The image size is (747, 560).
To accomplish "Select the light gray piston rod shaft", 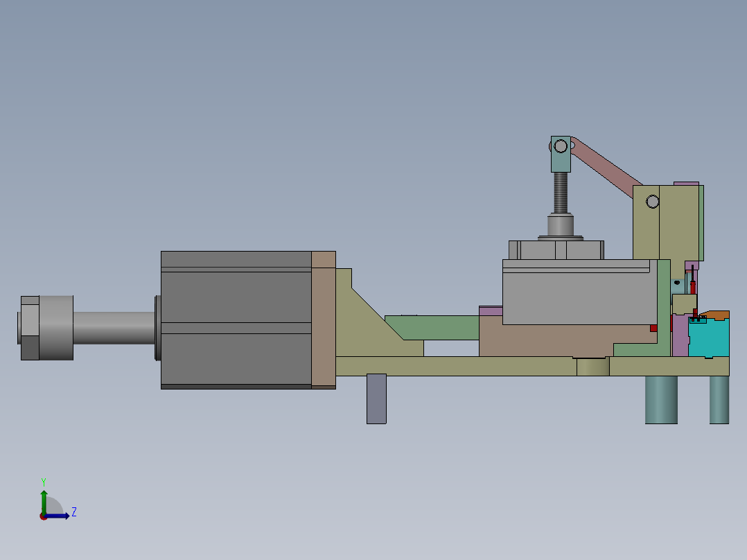I will tap(114, 328).
